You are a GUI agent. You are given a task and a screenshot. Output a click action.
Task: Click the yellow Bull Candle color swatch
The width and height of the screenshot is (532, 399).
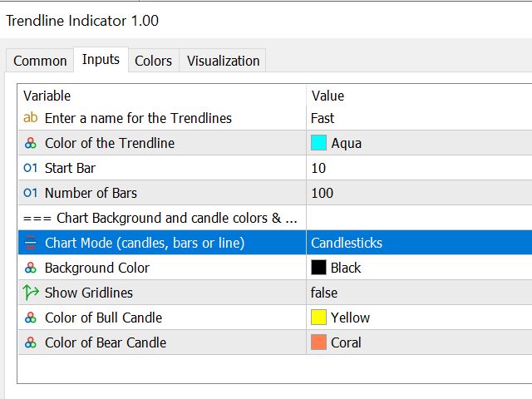(318, 318)
